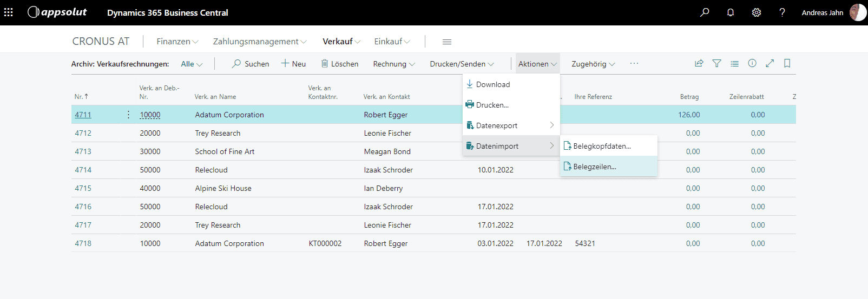Click Download in the Aktionen menu
Screen dimensions: 868x299
tap(492, 84)
